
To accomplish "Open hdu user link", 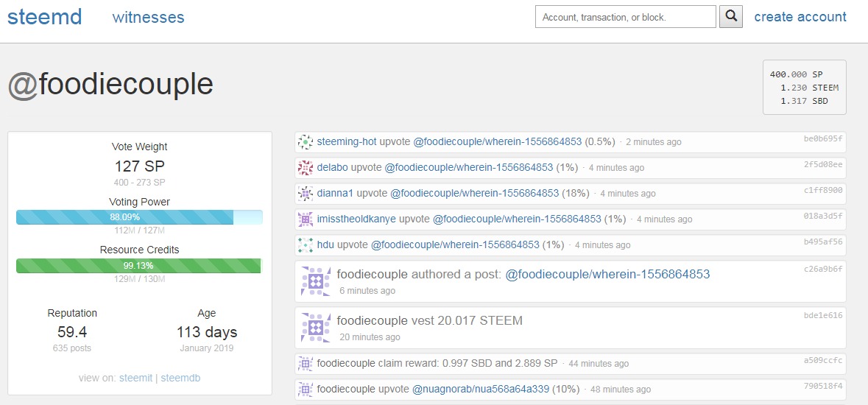I will (x=325, y=245).
